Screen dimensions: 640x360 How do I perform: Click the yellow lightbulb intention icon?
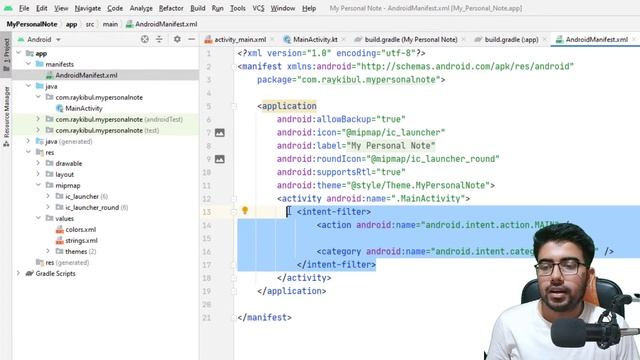pyautogui.click(x=245, y=210)
